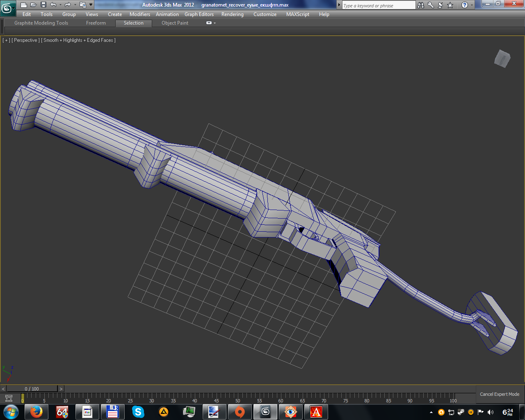Switch to the Freeform ribbon tab
525x420 pixels.
pos(96,23)
